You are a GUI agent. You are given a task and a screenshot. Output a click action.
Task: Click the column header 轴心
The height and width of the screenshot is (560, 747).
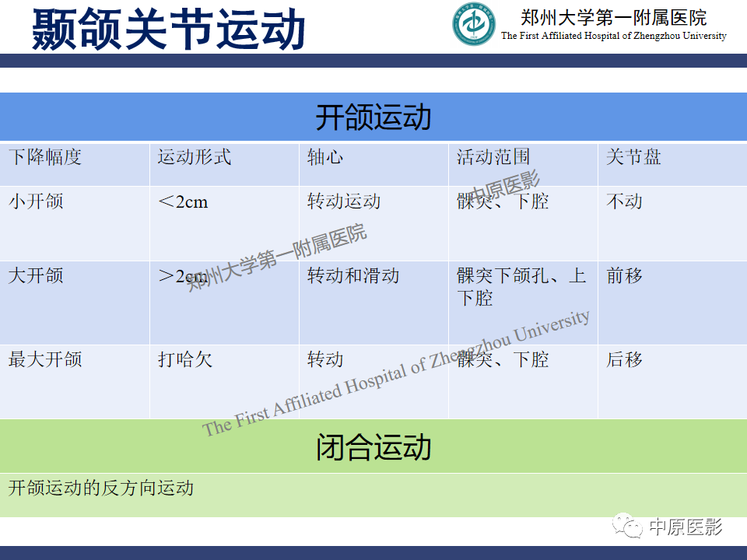click(x=325, y=157)
